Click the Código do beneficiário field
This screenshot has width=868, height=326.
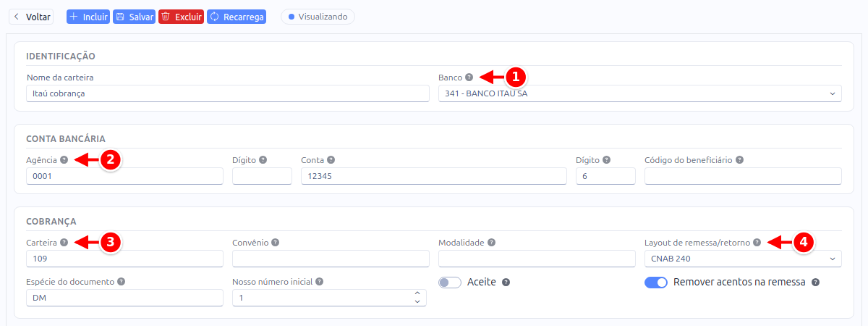pyautogui.click(x=743, y=176)
